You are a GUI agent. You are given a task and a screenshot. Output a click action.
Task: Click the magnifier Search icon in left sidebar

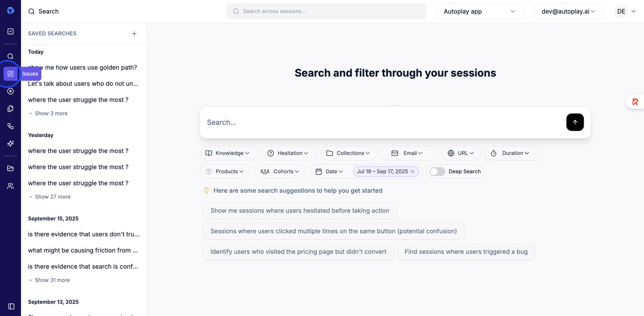tap(10, 56)
